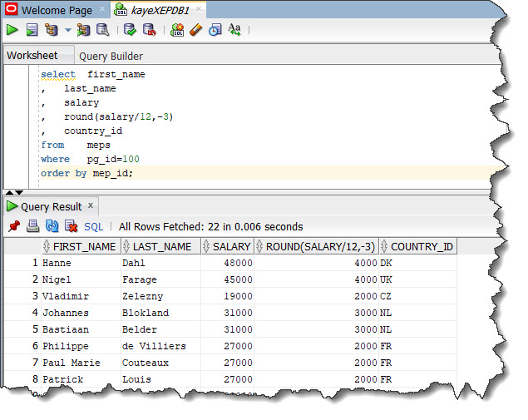Close the Query Result tab
528x420 pixels.
coord(91,205)
